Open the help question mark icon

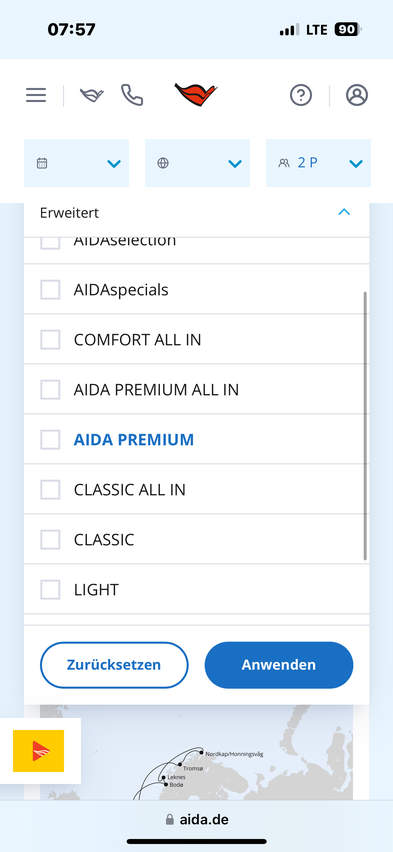(301, 95)
